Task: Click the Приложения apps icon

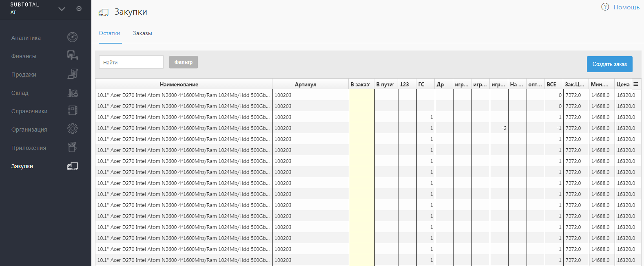Action: click(x=72, y=147)
